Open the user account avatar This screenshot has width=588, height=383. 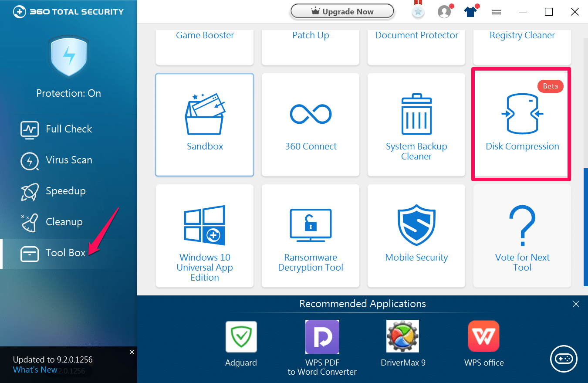point(445,12)
